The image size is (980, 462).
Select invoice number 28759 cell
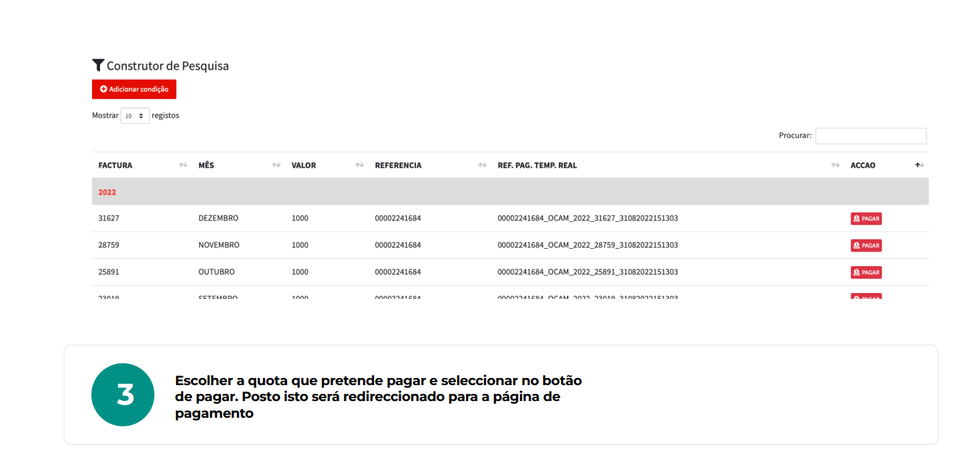tap(109, 245)
